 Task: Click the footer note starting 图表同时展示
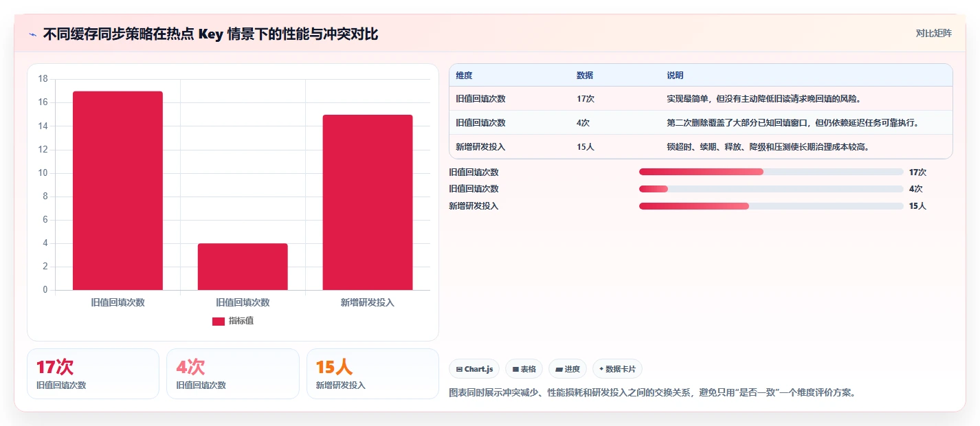652,393
